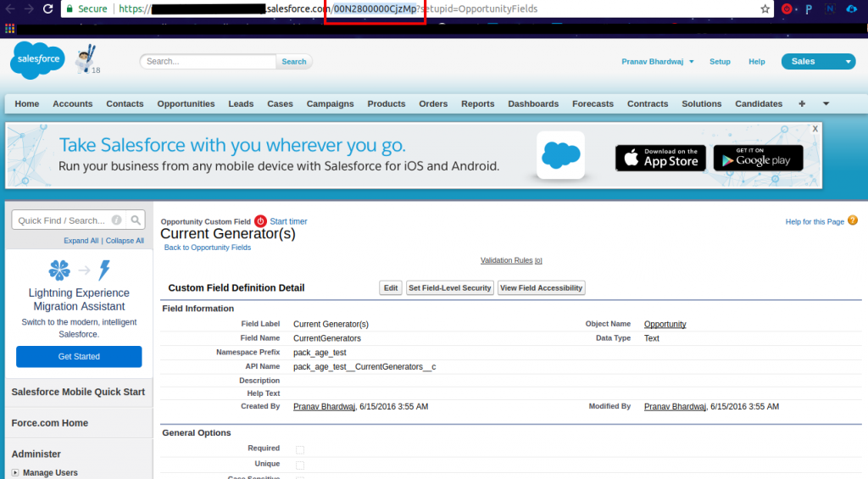Click the N browser extension icon

830,8
